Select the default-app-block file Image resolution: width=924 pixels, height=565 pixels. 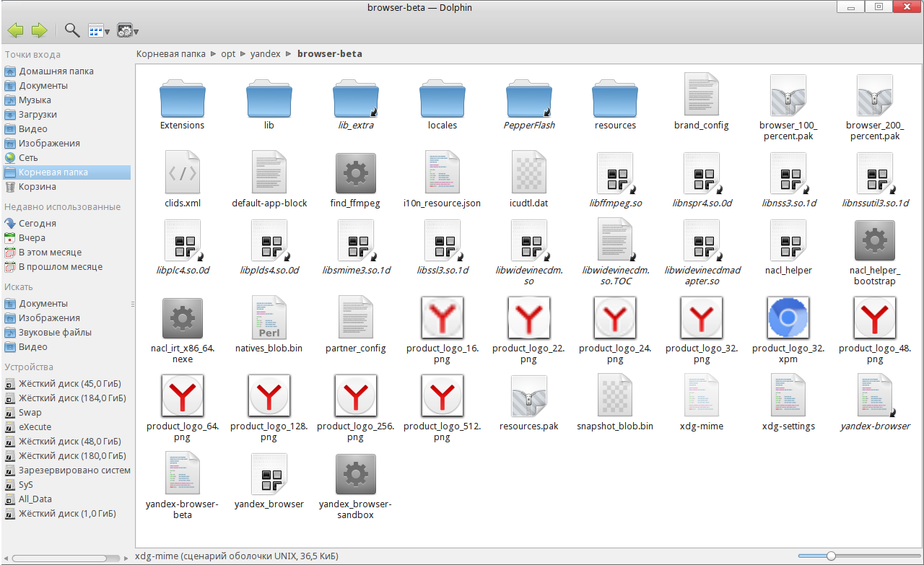pyautogui.click(x=269, y=180)
